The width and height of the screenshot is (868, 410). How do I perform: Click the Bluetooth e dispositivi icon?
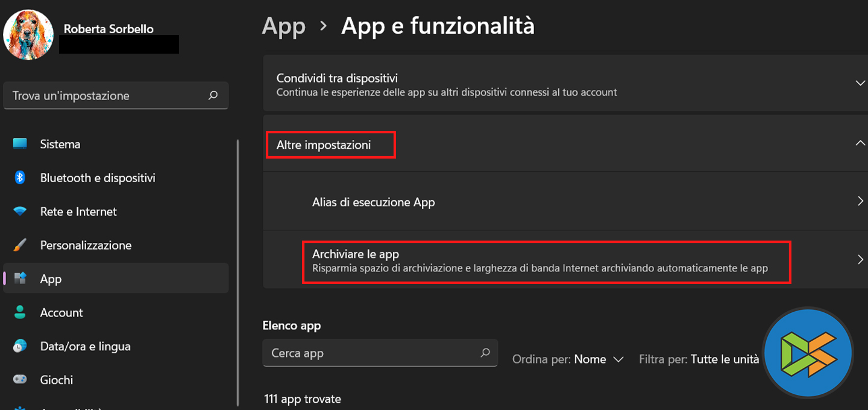coord(20,178)
